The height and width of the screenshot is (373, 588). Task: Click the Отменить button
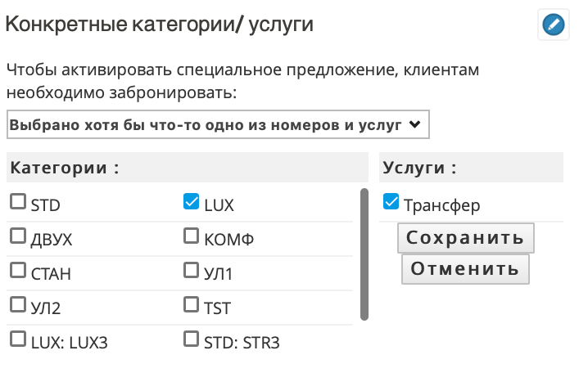[465, 269]
